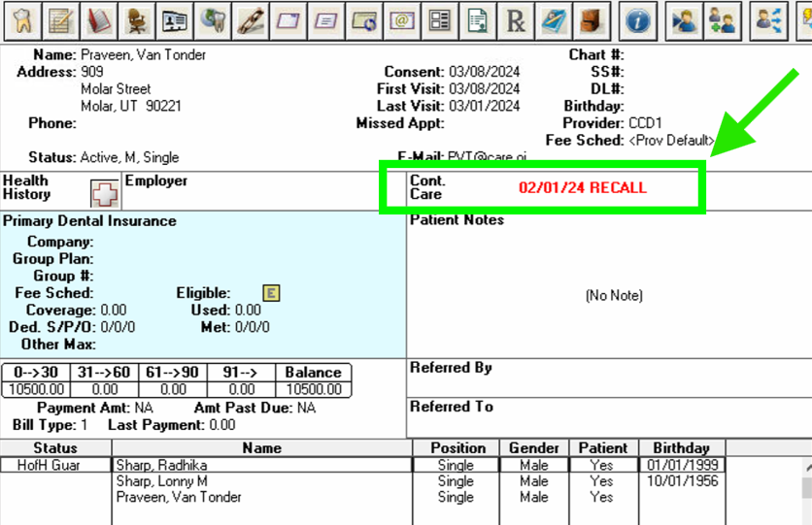
Task: Click the yellow Eligible E indicator
Action: point(271,293)
